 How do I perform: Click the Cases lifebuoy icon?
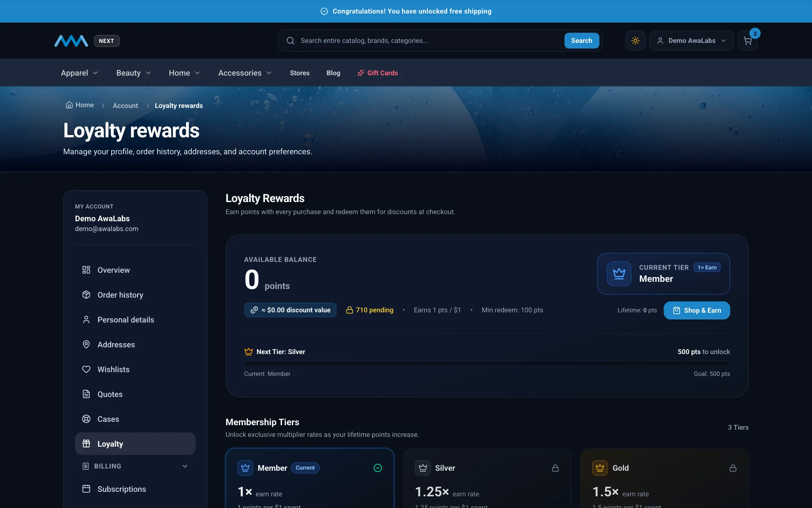click(86, 419)
